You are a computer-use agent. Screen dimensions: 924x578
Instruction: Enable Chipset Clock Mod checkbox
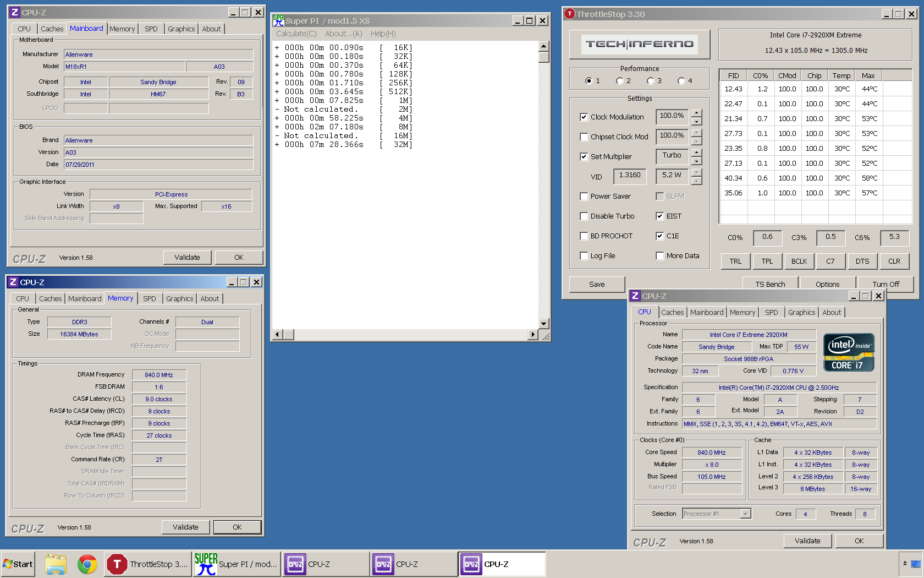pos(584,137)
